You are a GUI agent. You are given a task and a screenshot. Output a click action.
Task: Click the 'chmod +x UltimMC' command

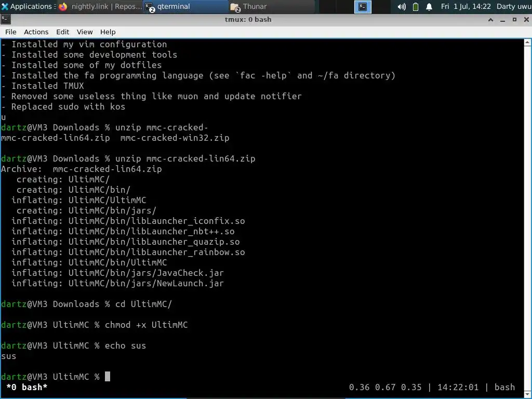(x=146, y=325)
